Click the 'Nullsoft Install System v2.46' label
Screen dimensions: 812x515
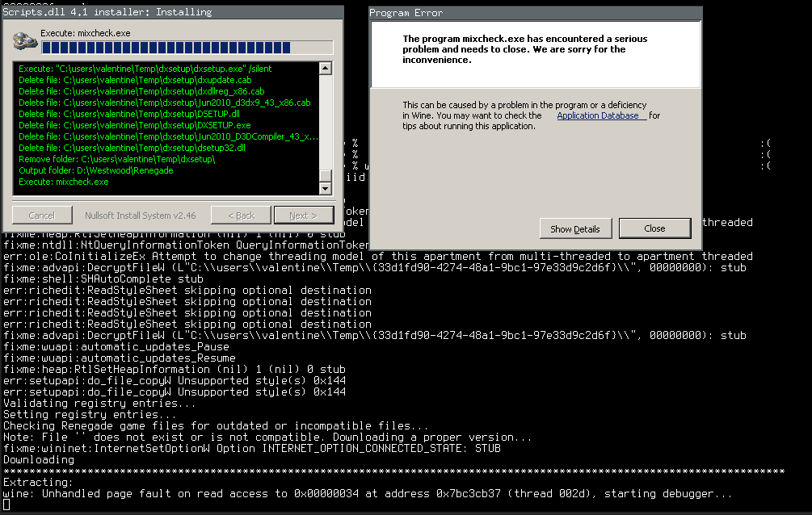tap(141, 216)
